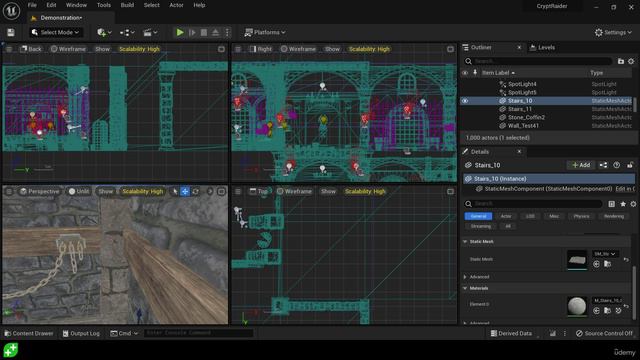Open the Tools menu
Image resolution: width=640 pixels, height=360 pixels.
104,5
